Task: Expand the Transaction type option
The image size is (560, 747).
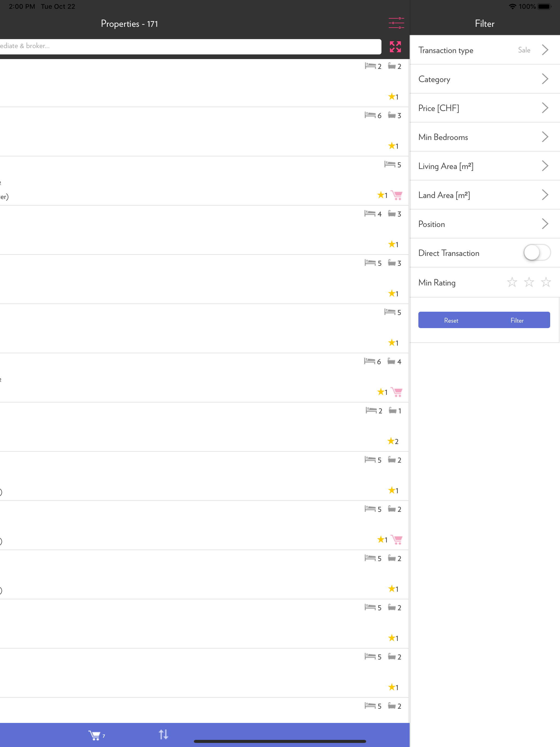Action: [485, 50]
